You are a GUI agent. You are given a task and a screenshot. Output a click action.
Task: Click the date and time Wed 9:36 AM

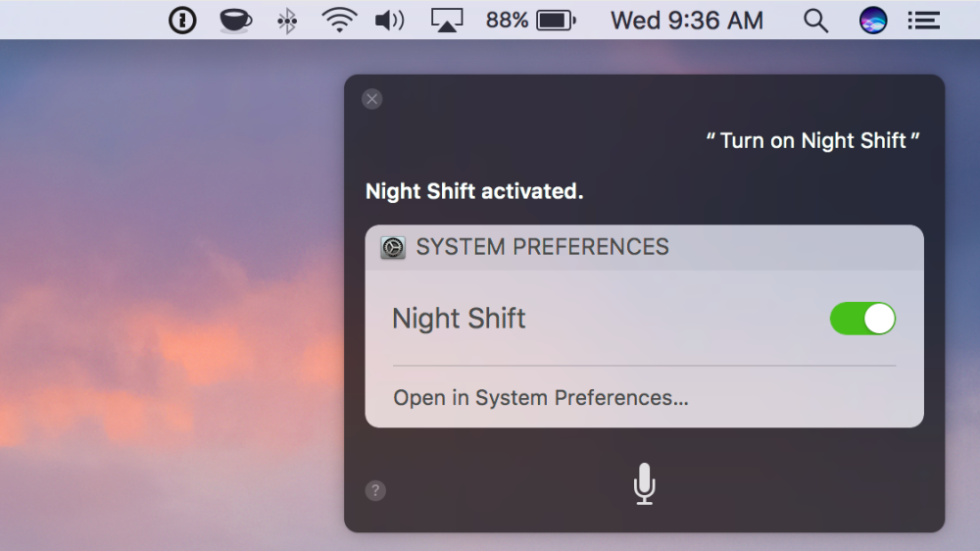pyautogui.click(x=687, y=21)
